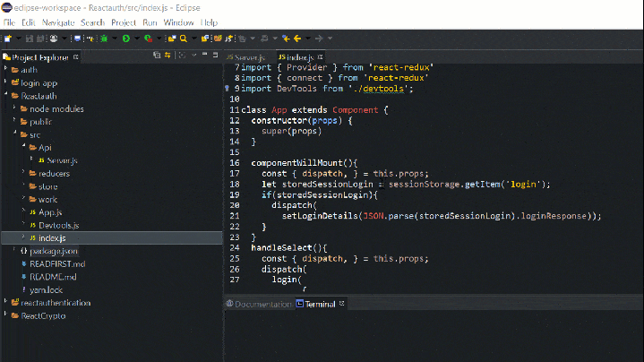
Task: Select the work folder
Action: pos(47,200)
